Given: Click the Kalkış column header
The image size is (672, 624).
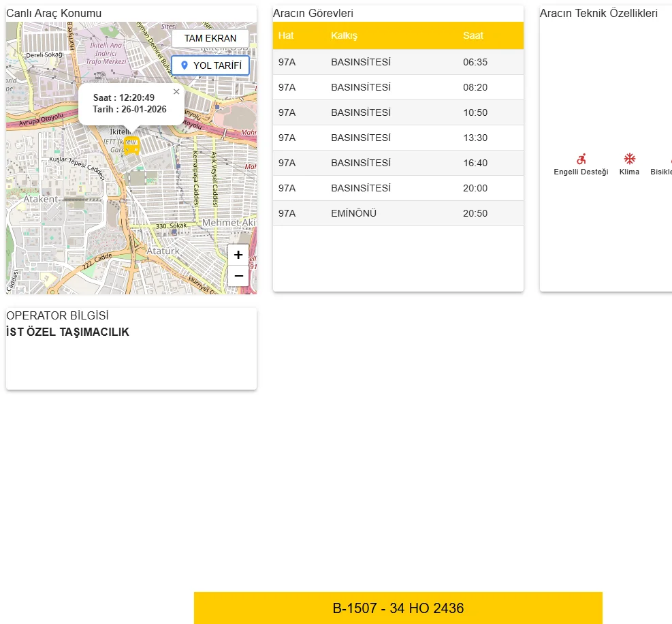Looking at the screenshot, I should 344,35.
